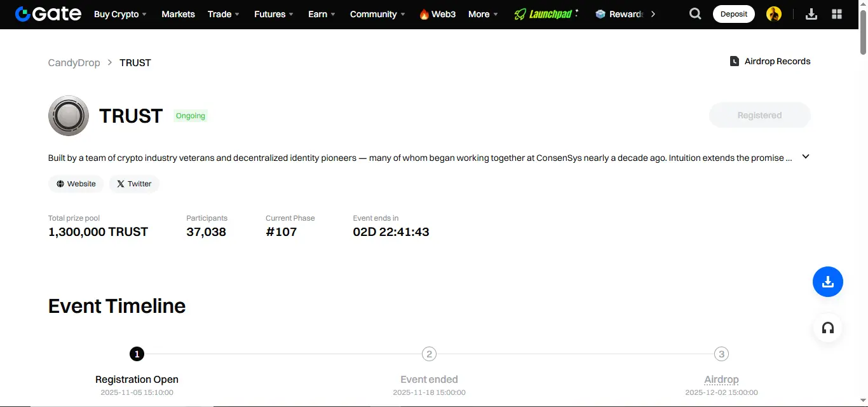
Task: Open the Website link pill
Action: [76, 184]
